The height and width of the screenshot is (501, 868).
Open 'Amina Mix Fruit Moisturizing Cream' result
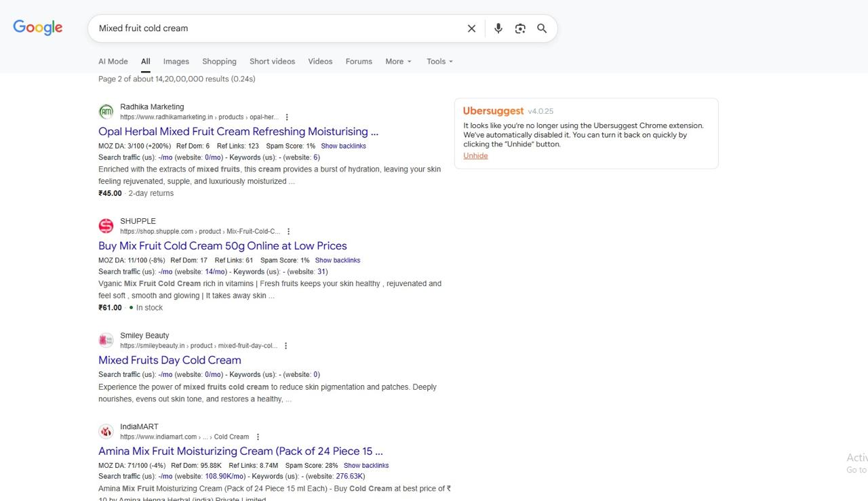point(241,451)
